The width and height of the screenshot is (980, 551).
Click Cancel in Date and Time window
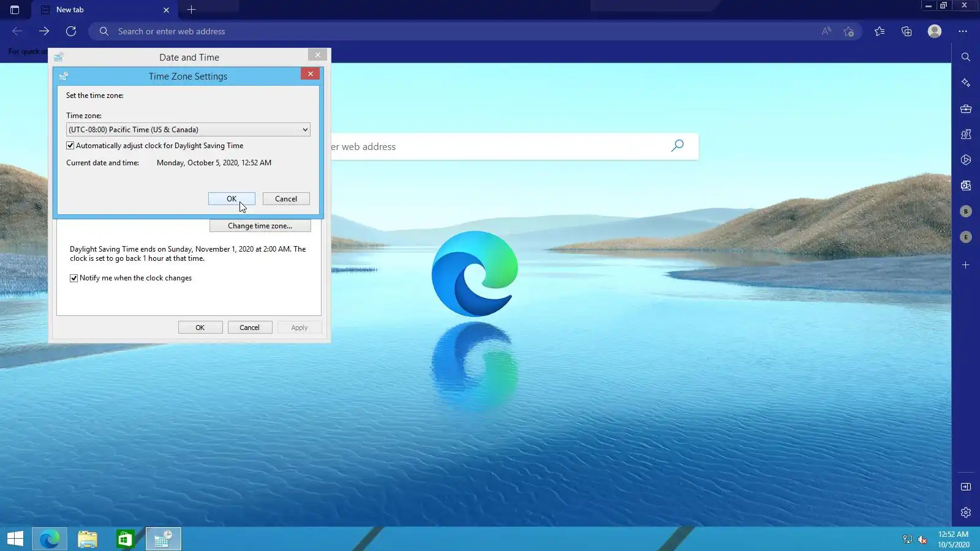[x=250, y=328]
